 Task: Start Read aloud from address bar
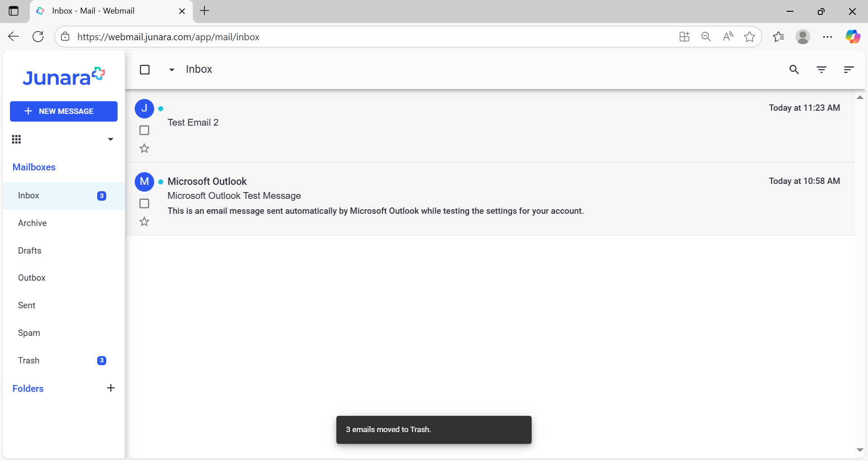[x=728, y=37]
